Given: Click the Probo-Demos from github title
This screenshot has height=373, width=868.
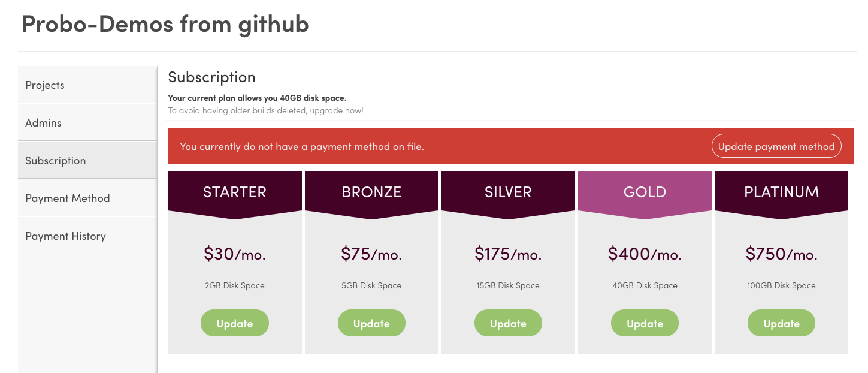Looking at the screenshot, I should (x=165, y=24).
